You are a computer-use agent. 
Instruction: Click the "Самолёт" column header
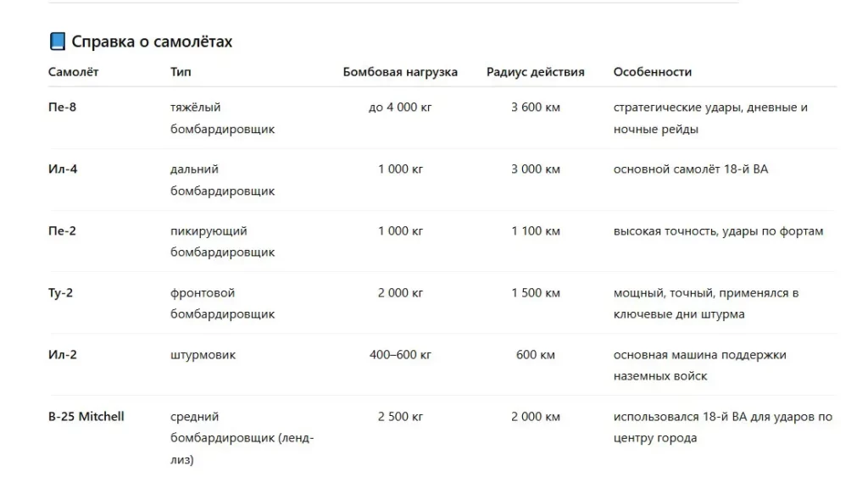tap(73, 72)
